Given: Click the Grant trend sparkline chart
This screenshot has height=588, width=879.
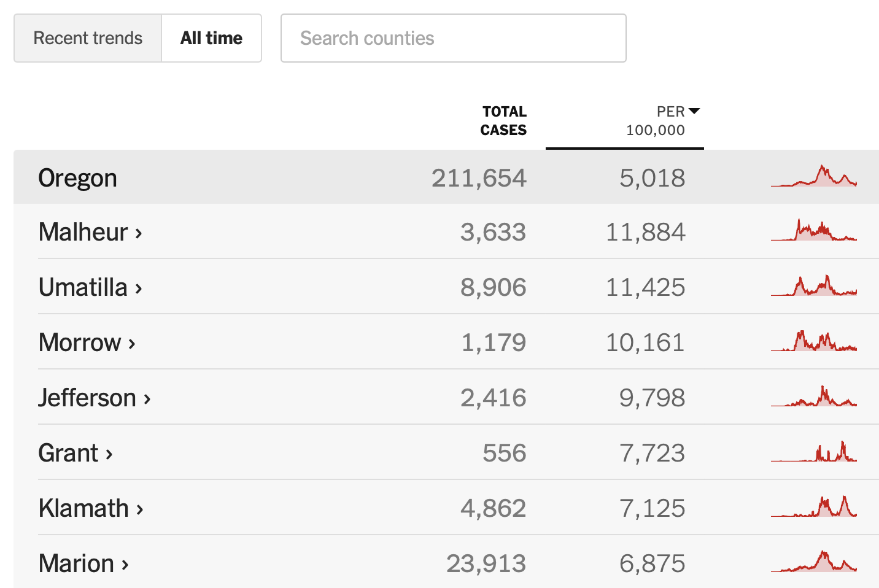Looking at the screenshot, I should click(x=813, y=452).
